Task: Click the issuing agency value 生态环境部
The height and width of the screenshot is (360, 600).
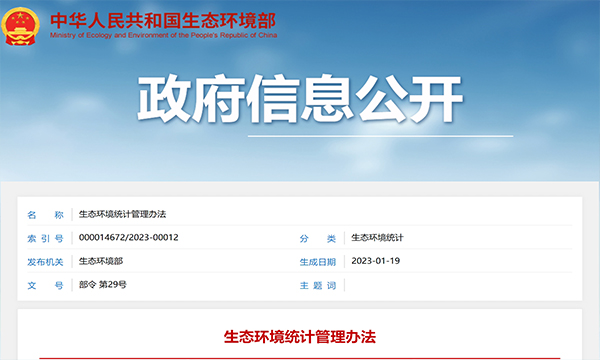Action: tap(101, 261)
